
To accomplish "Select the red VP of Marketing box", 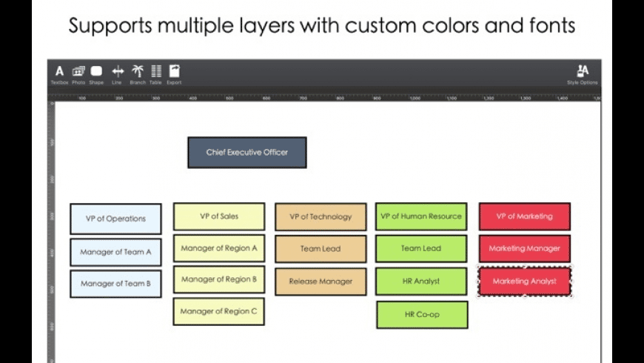I will 524,216.
